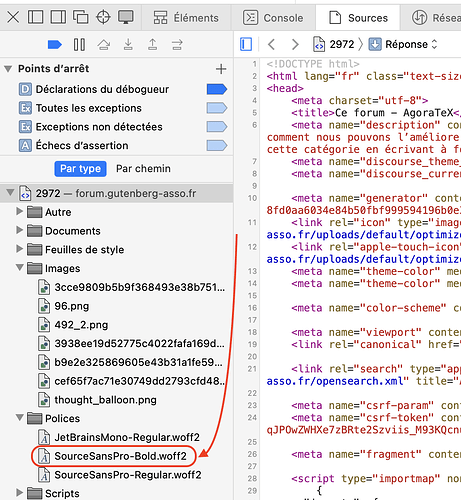Toggle Exceptions non détectées breakpoint
This screenshot has height=500, width=461.
(217, 127)
